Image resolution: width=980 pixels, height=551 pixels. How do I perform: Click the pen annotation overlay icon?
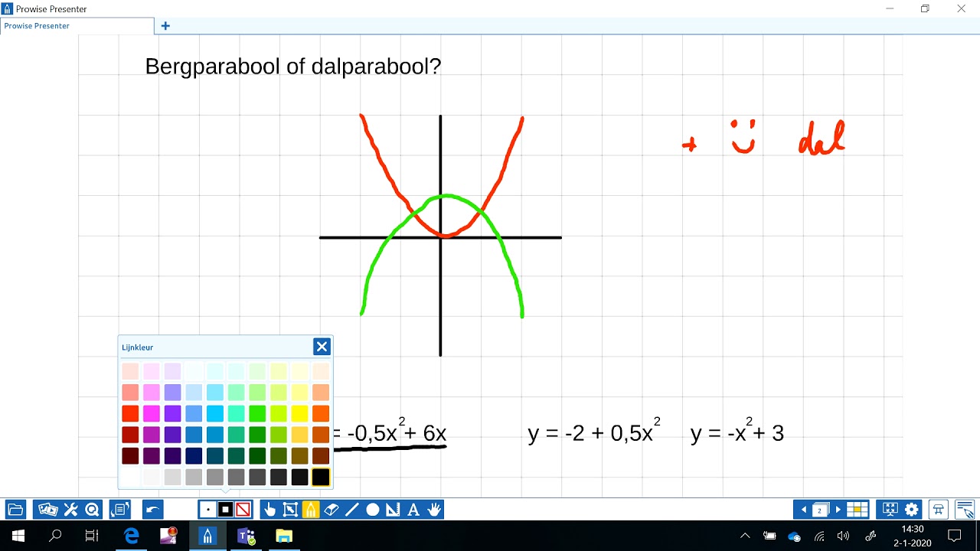click(x=965, y=510)
